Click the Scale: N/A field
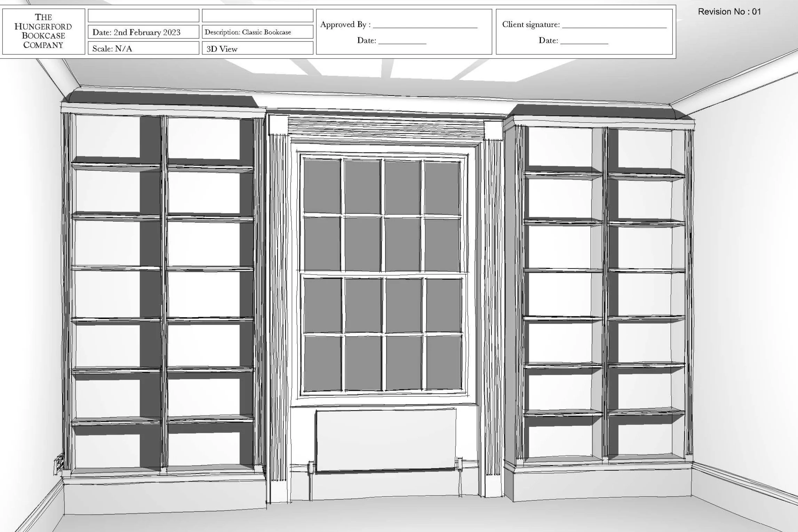 [143, 48]
